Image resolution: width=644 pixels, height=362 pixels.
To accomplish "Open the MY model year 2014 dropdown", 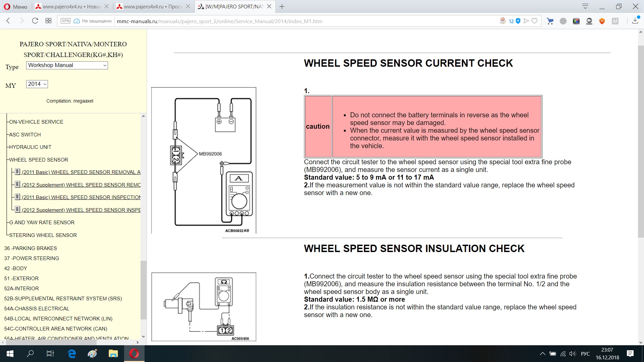I will pos(37,84).
